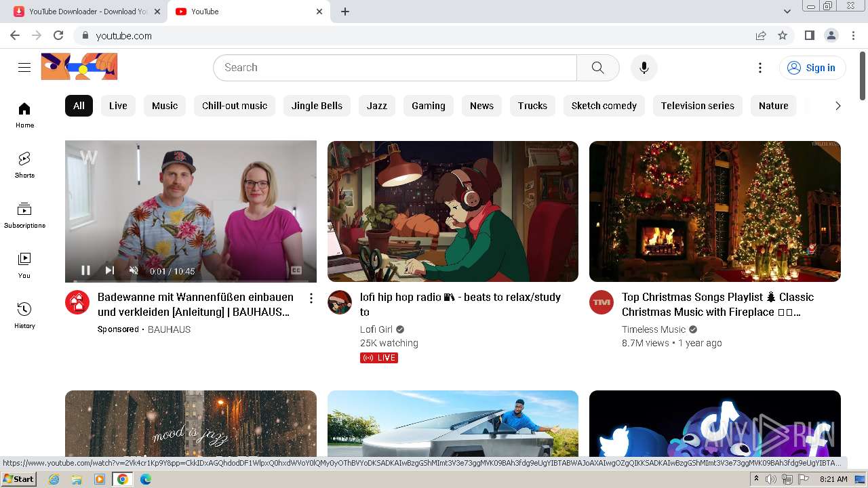Open Shorts in sidebar
Viewport: 868px width, 488px height.
point(24,165)
